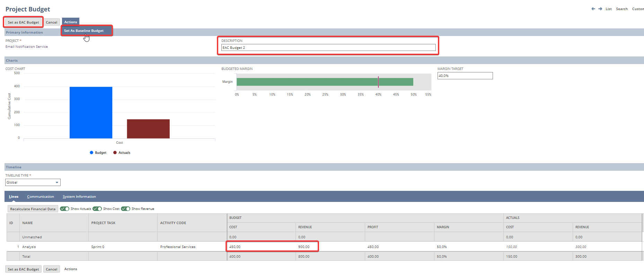This screenshot has height=275, width=644.
Task: Open the System Information tab
Action: (79, 197)
